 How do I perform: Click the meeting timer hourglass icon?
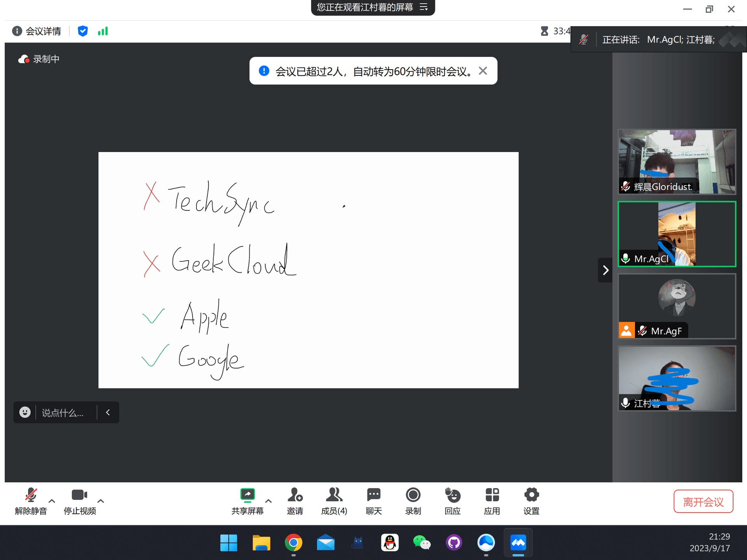(544, 31)
